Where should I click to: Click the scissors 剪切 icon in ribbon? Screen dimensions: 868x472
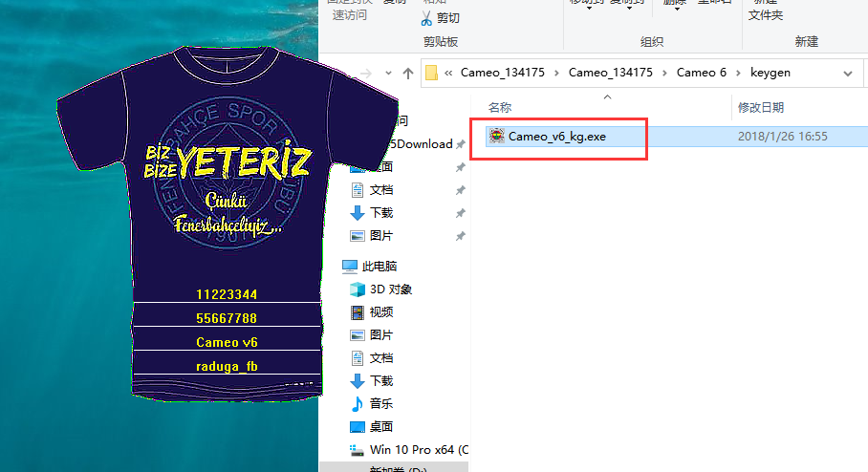point(425,18)
